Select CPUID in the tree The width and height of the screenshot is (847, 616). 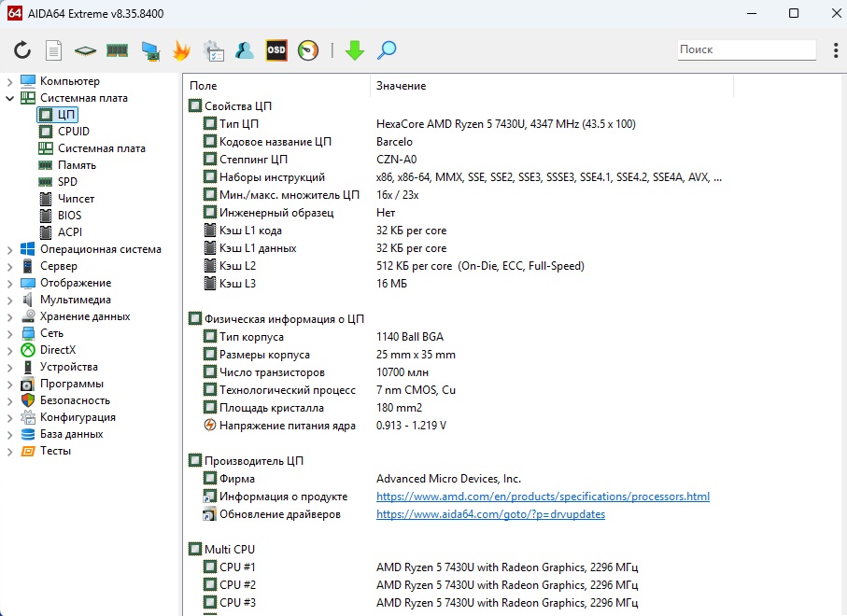(x=74, y=132)
